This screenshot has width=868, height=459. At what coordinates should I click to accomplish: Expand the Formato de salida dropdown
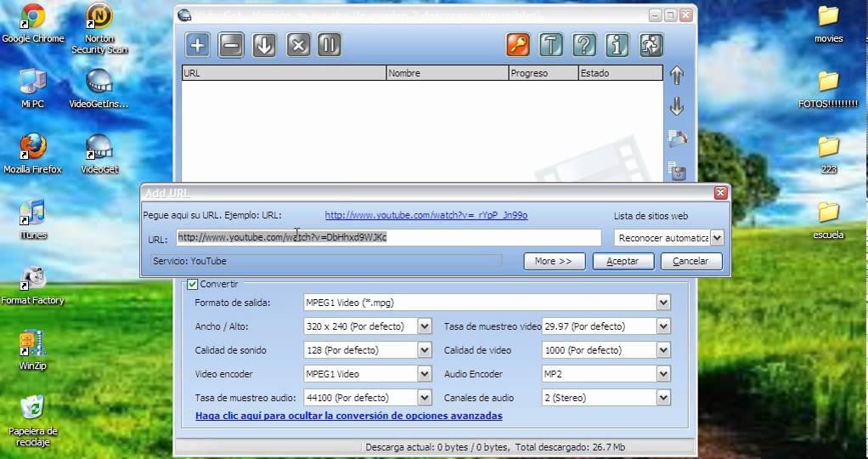click(x=663, y=303)
